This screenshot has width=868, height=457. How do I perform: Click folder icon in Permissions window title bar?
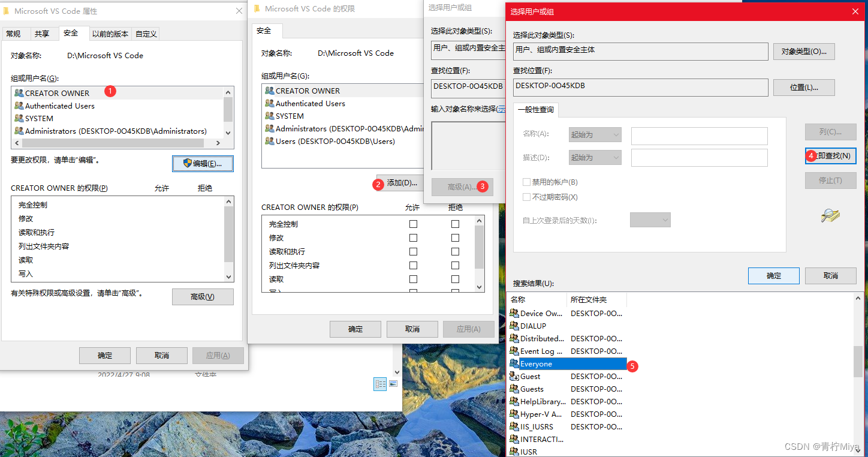[257, 8]
